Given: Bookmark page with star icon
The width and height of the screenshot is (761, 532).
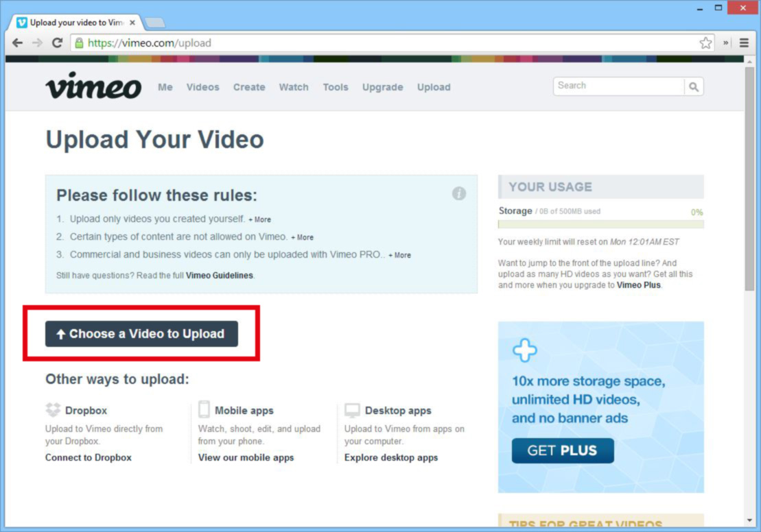Looking at the screenshot, I should 705,43.
